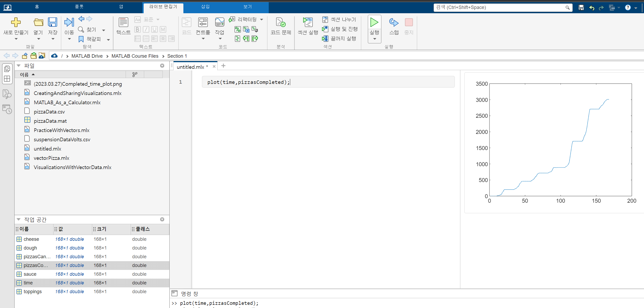Viewport: 644px width, 308px height.
Task: Click MATLAB Course Files breadcrumb
Action: 135,56
